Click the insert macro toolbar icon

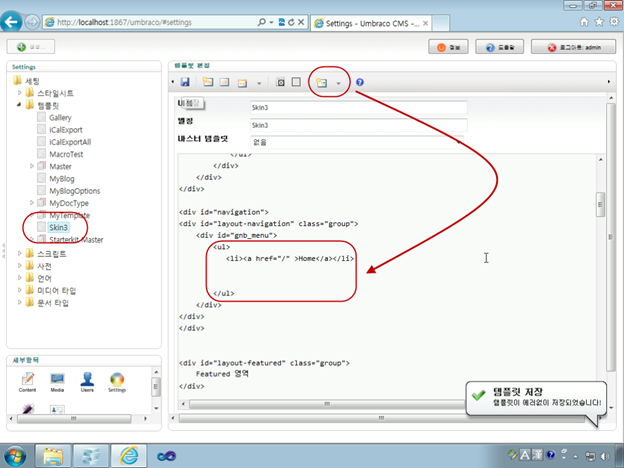pyautogui.click(x=322, y=82)
